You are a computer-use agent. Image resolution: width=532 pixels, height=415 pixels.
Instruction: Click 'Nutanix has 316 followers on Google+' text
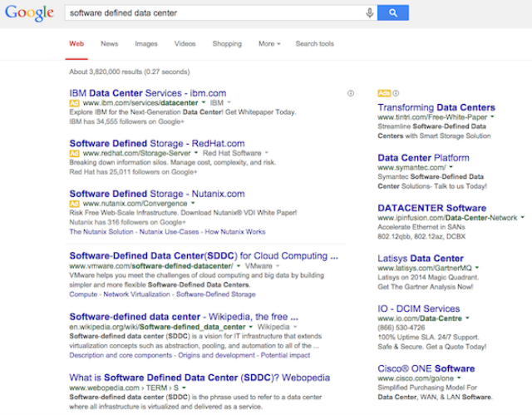click(x=127, y=222)
